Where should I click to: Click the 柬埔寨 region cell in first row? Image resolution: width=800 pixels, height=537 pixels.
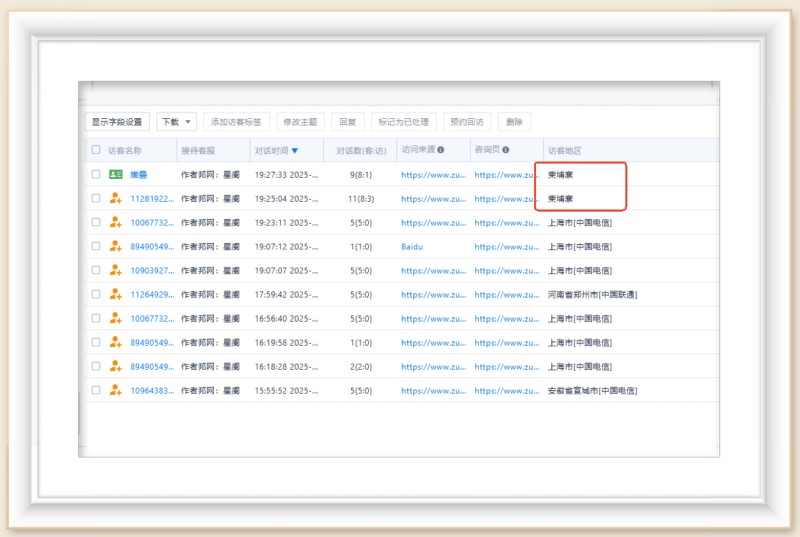tap(561, 175)
